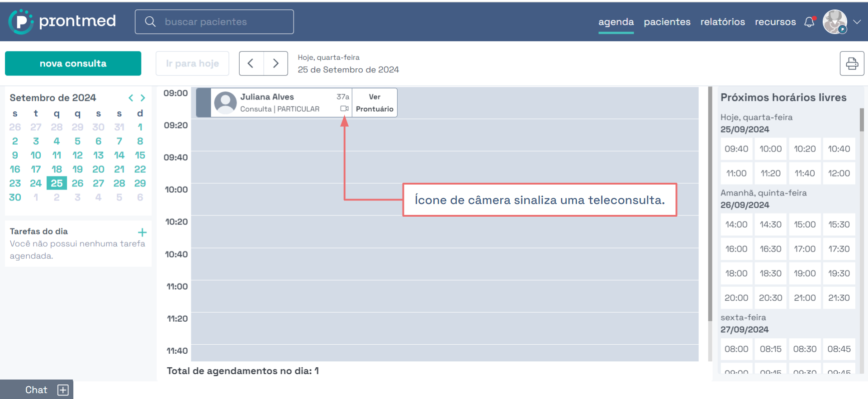Show next month in the mini calendar
The width and height of the screenshot is (868, 399).
coord(143,98)
